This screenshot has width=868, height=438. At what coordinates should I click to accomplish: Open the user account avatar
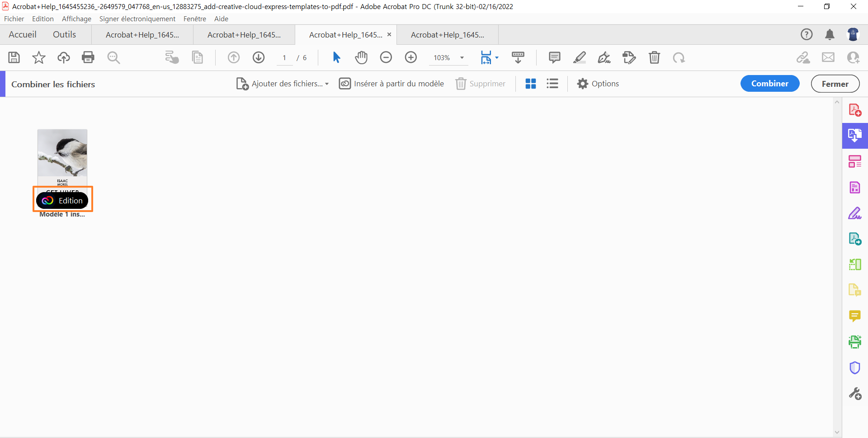tap(853, 34)
